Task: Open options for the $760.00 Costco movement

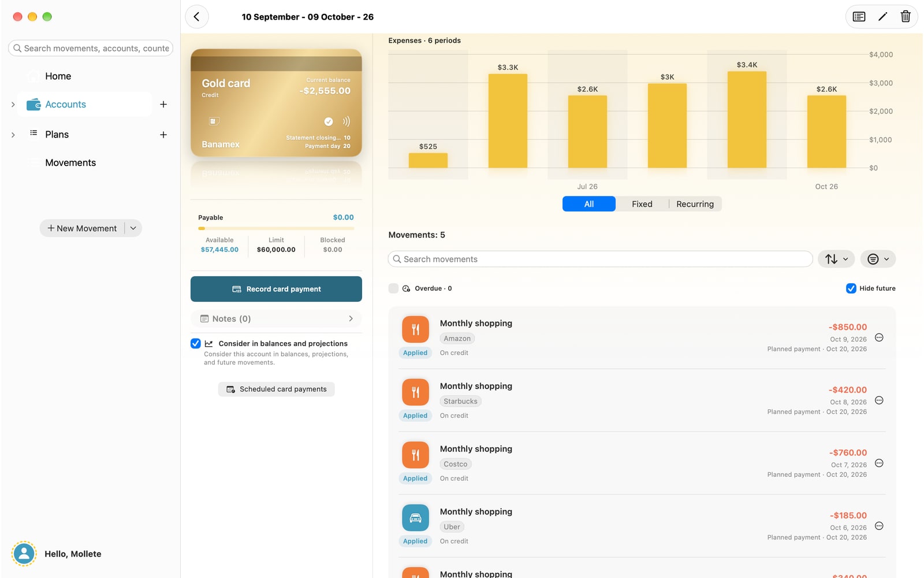Action: [879, 463]
